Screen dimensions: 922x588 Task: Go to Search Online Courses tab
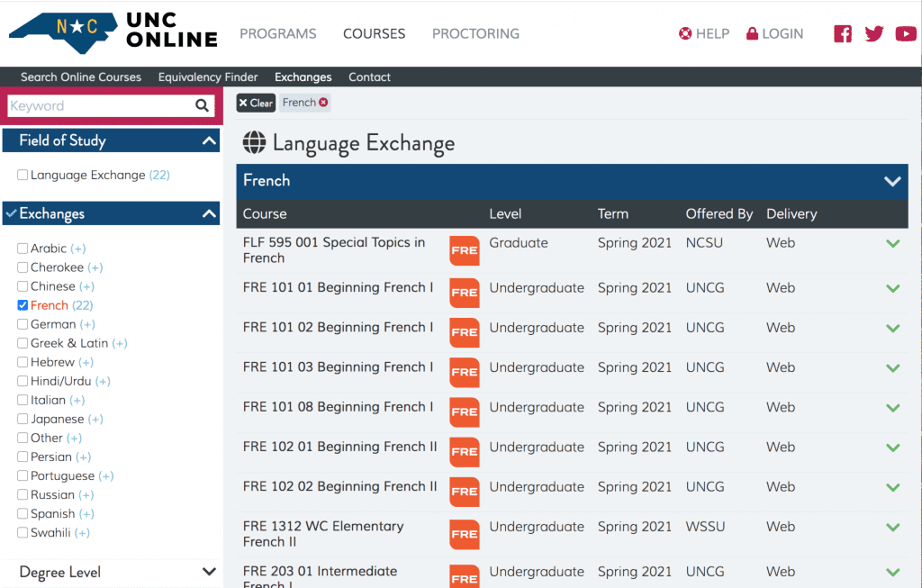tap(81, 77)
